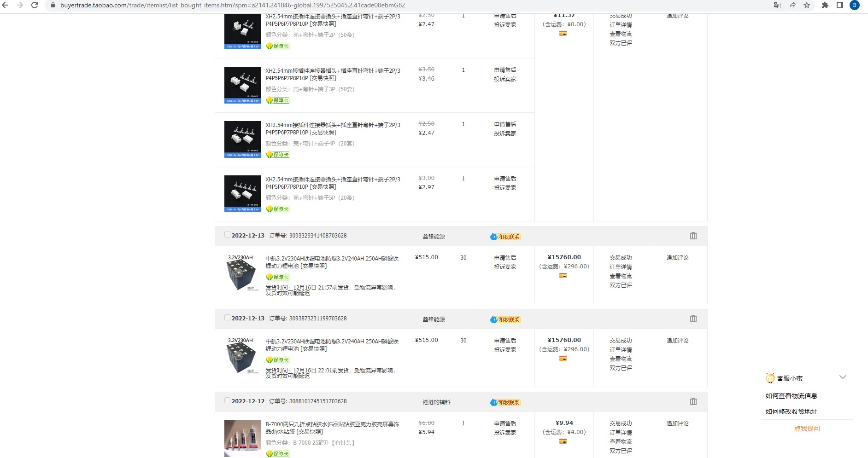Open 如何查看物流信息 help question
The height and width of the screenshot is (458, 868).
point(791,396)
